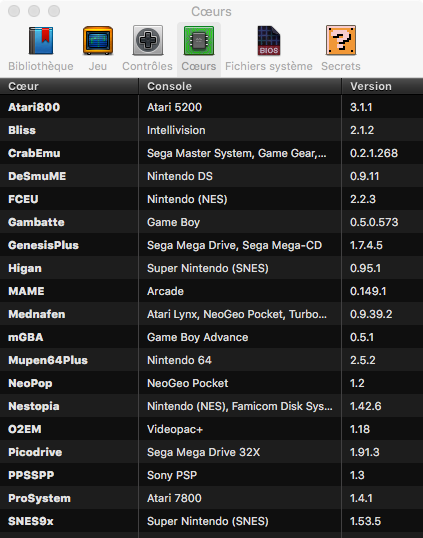The image size is (423, 538).
Task: Click the red close window button
Action: pyautogui.click(x=14, y=11)
